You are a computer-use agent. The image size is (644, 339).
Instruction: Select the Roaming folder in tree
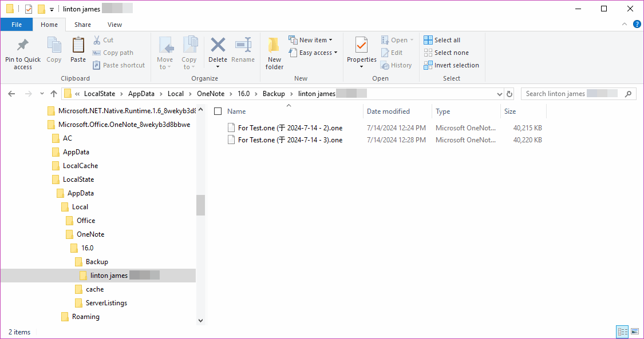(x=80, y=317)
